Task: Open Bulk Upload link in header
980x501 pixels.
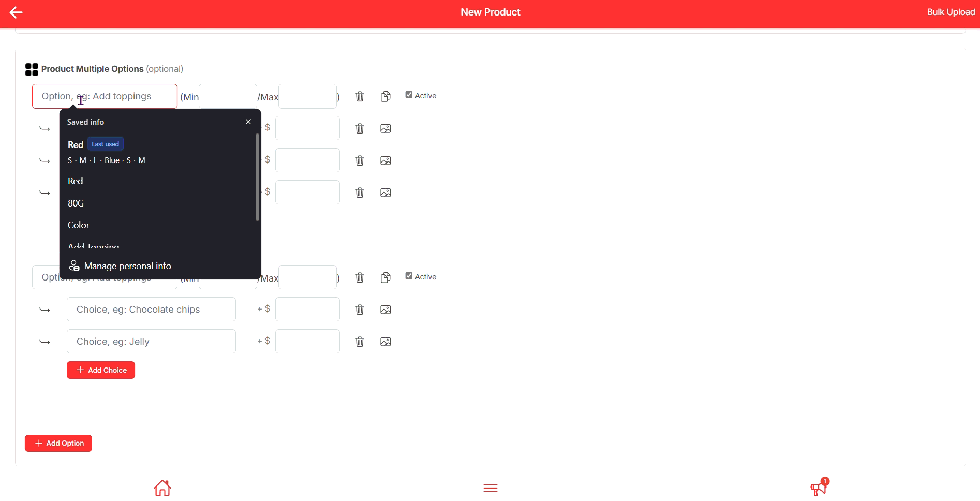Action: coord(951,12)
